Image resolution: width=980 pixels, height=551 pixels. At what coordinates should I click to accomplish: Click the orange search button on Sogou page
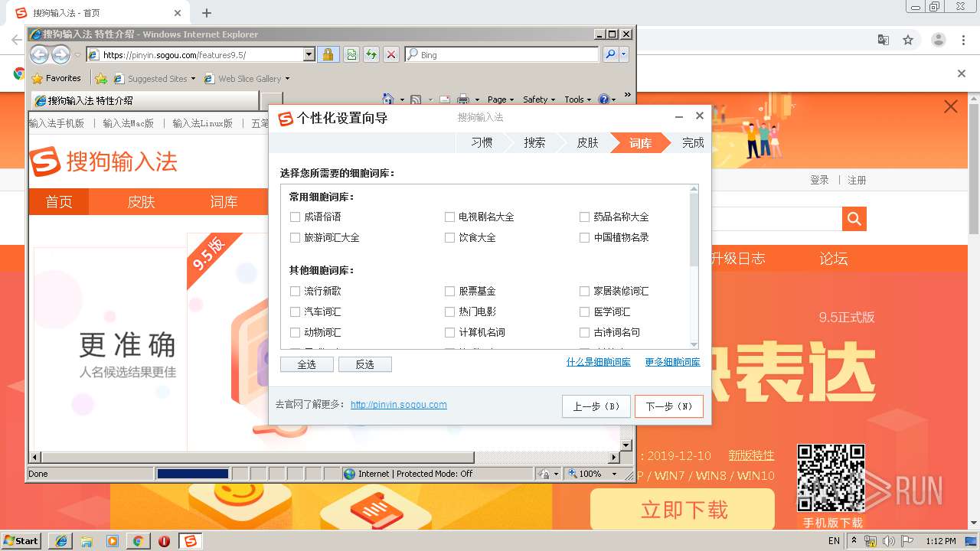tap(854, 219)
